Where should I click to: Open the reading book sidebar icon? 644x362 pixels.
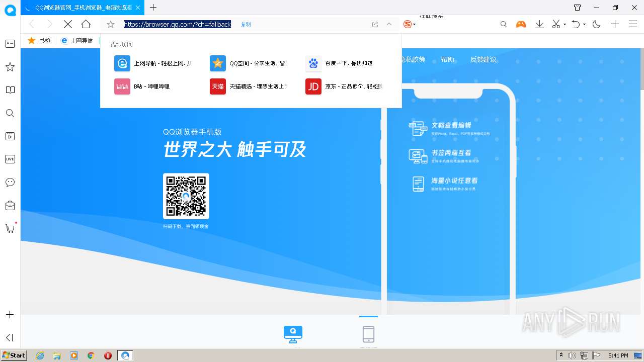click(10, 90)
